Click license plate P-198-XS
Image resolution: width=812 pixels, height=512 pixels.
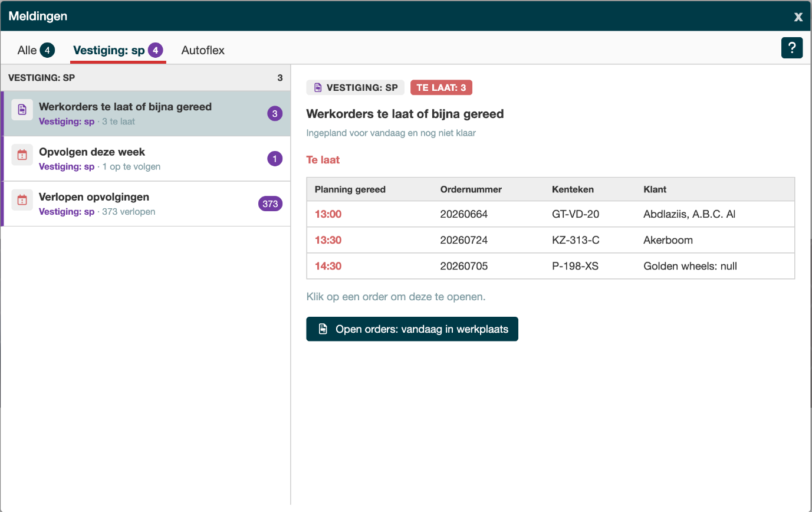click(575, 266)
